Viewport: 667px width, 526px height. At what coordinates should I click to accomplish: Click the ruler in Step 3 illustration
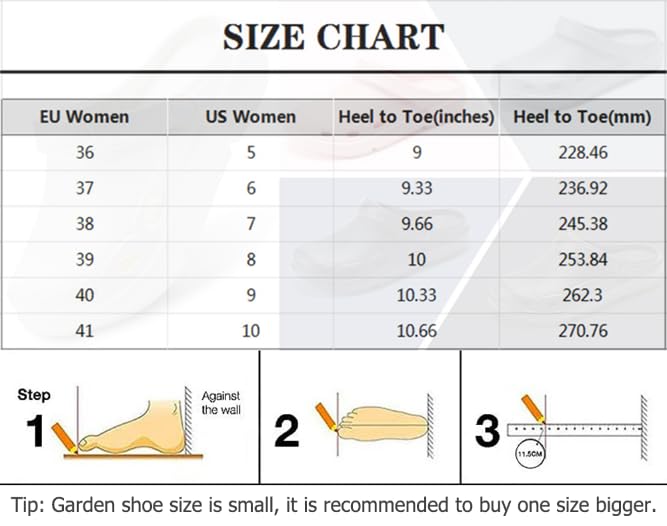point(574,430)
